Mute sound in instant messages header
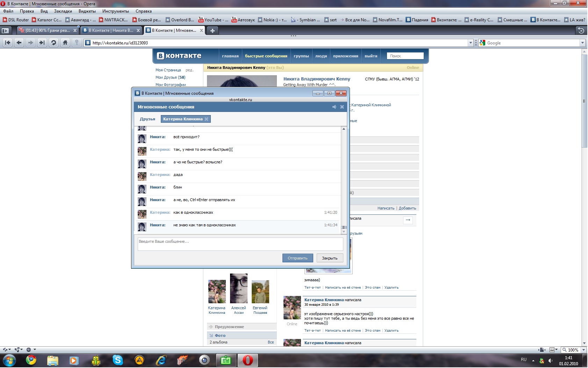588x368 pixels. 334,107
